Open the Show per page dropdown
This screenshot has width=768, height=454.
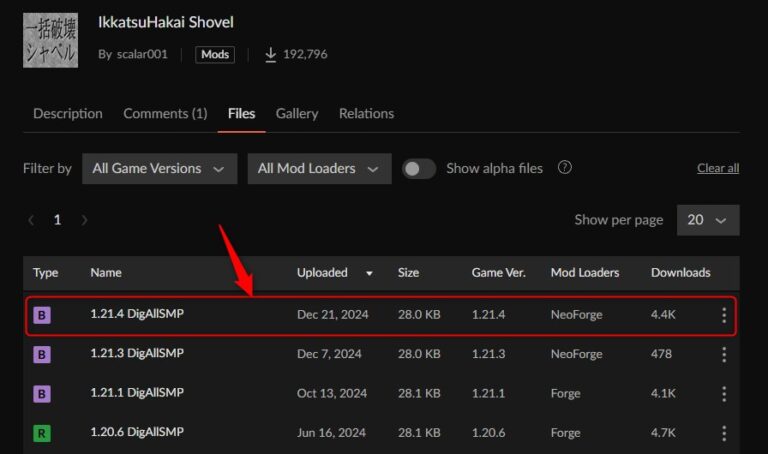point(708,220)
